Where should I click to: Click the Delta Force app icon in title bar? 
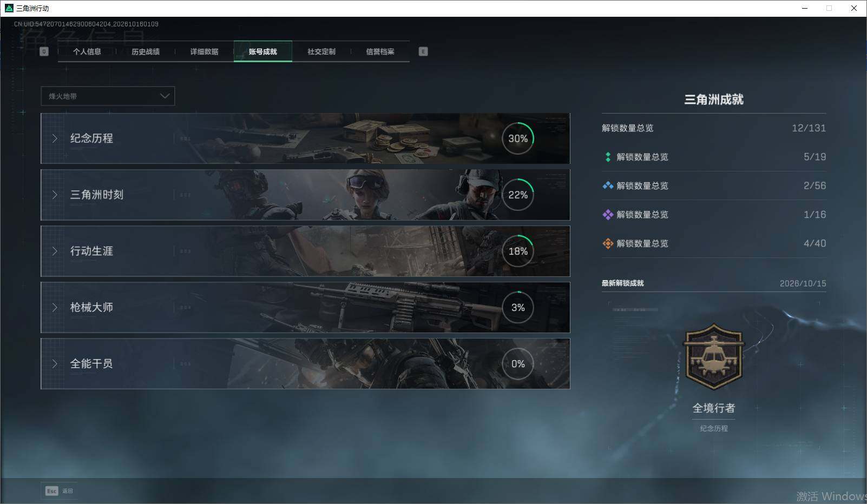[9, 8]
